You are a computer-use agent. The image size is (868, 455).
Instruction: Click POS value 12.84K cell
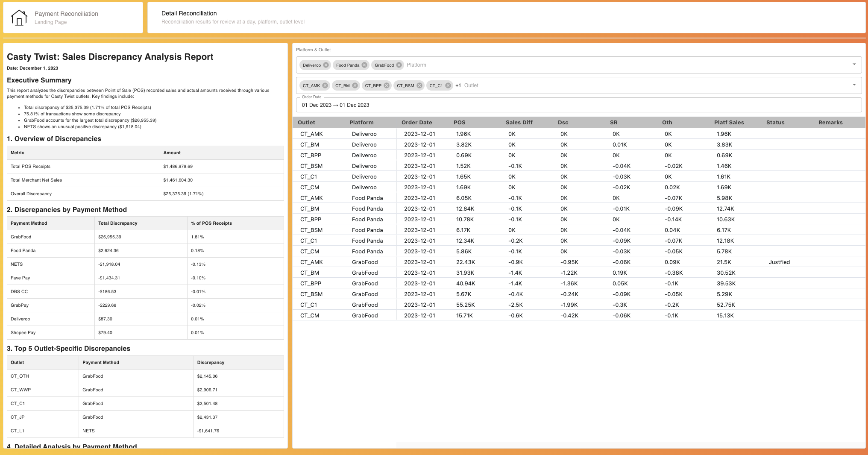coord(465,209)
